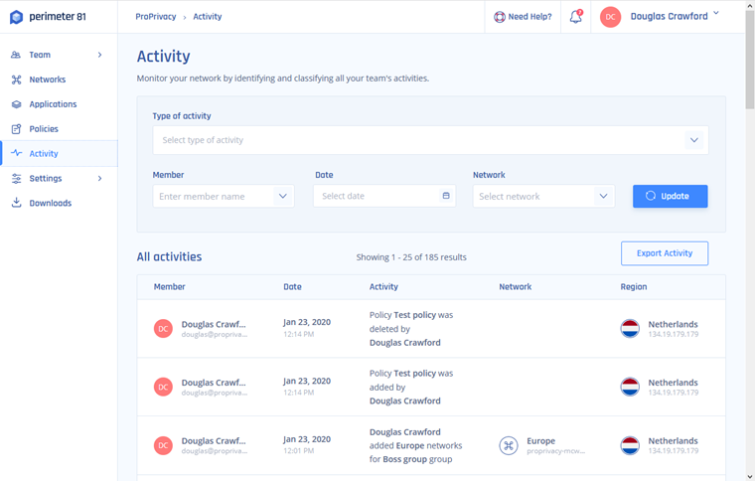Click the Export Activity button
This screenshot has width=755, height=481.
tap(664, 253)
